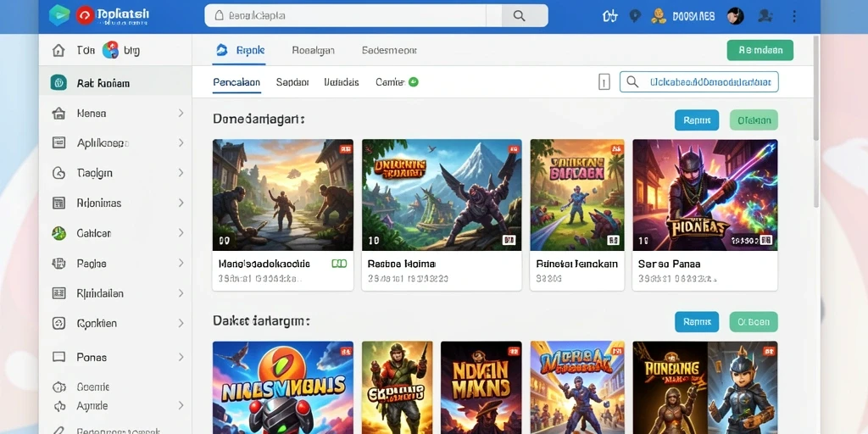868x434 pixels.
Task: Select the Camire sub-tab with green dot
Action: 397,82
